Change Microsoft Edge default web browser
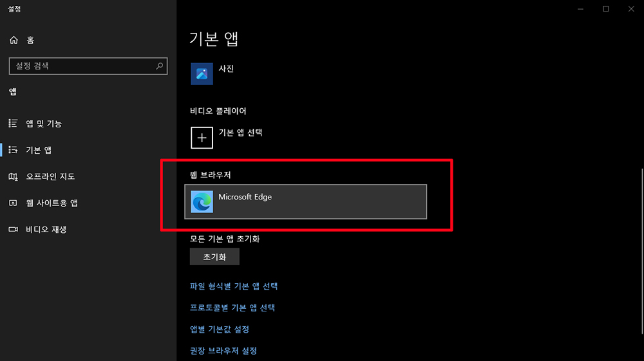This screenshot has height=361, width=644. coord(305,201)
